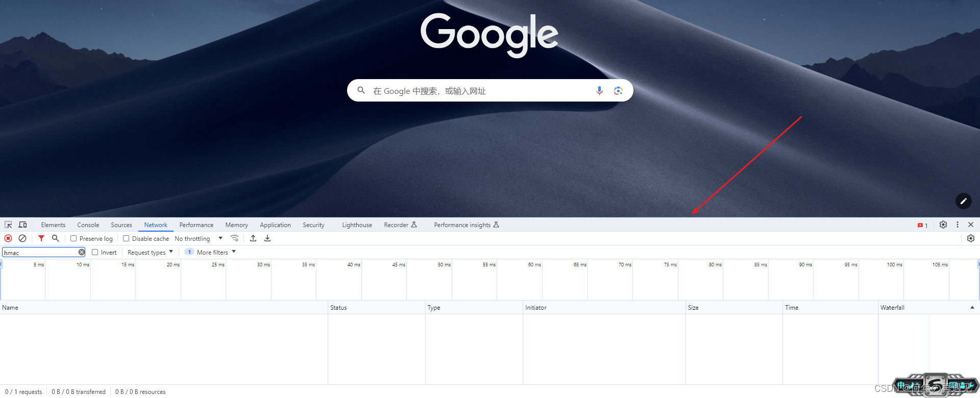Open the Recorder tab
Image resolution: width=980 pixels, height=398 pixels.
point(400,225)
